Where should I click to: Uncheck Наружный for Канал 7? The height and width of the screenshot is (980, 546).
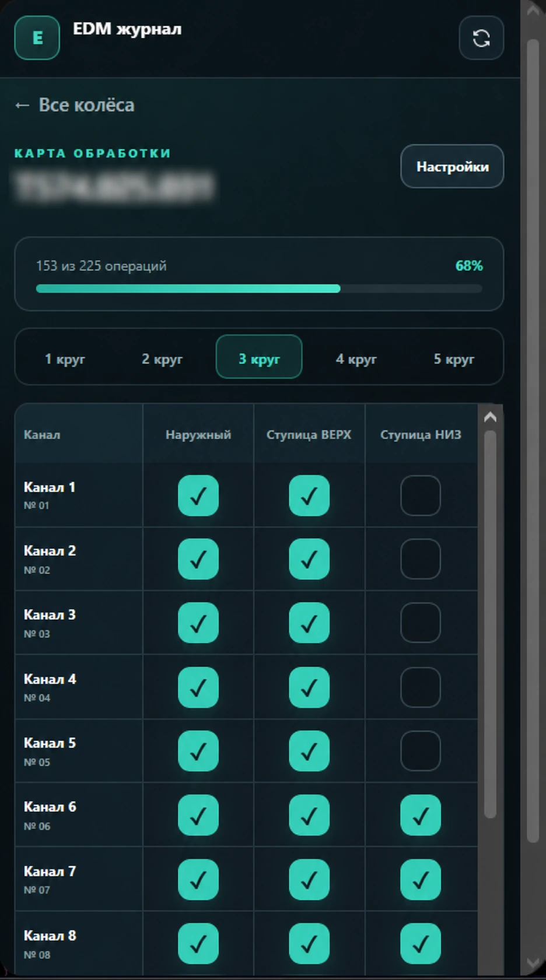198,879
